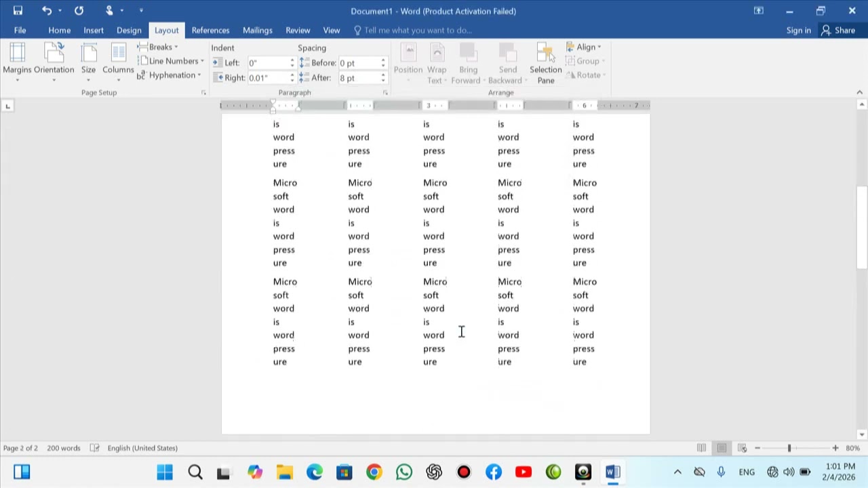The width and height of the screenshot is (868, 488).
Task: Switch to the Review tab
Action: click(x=298, y=30)
